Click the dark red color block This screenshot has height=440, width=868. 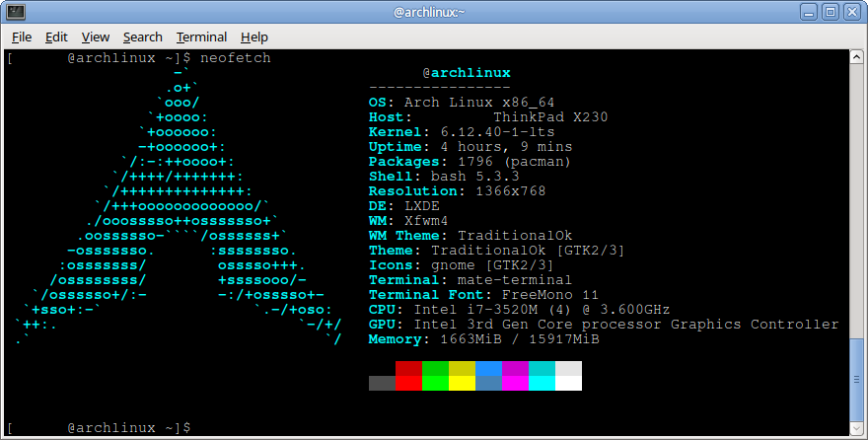pos(408,369)
